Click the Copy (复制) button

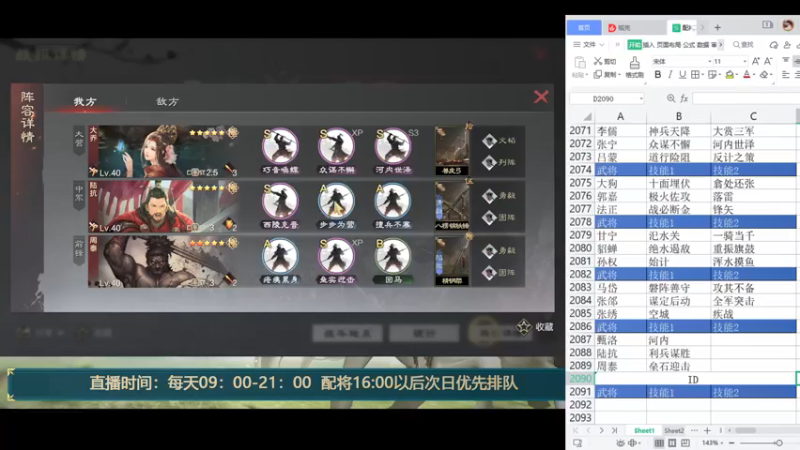point(605,75)
